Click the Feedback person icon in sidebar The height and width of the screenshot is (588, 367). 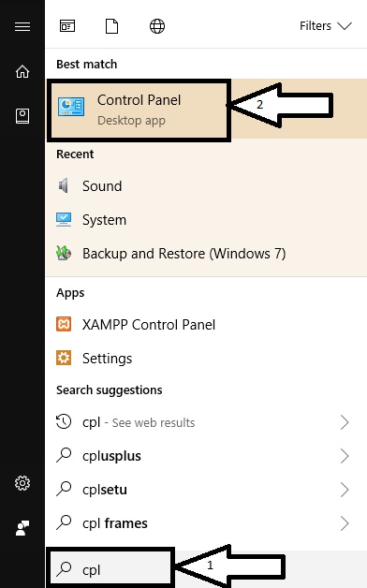tap(22, 528)
